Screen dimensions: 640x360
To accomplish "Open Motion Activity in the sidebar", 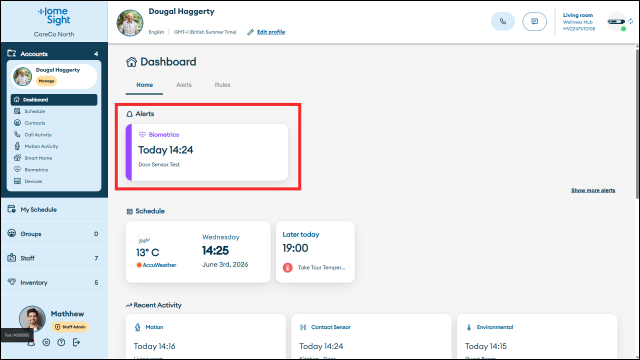I will [54, 146].
